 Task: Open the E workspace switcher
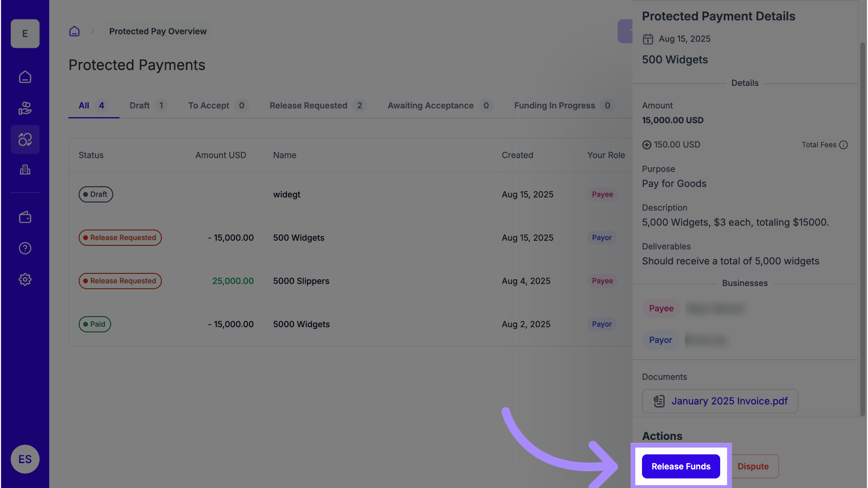coord(25,34)
